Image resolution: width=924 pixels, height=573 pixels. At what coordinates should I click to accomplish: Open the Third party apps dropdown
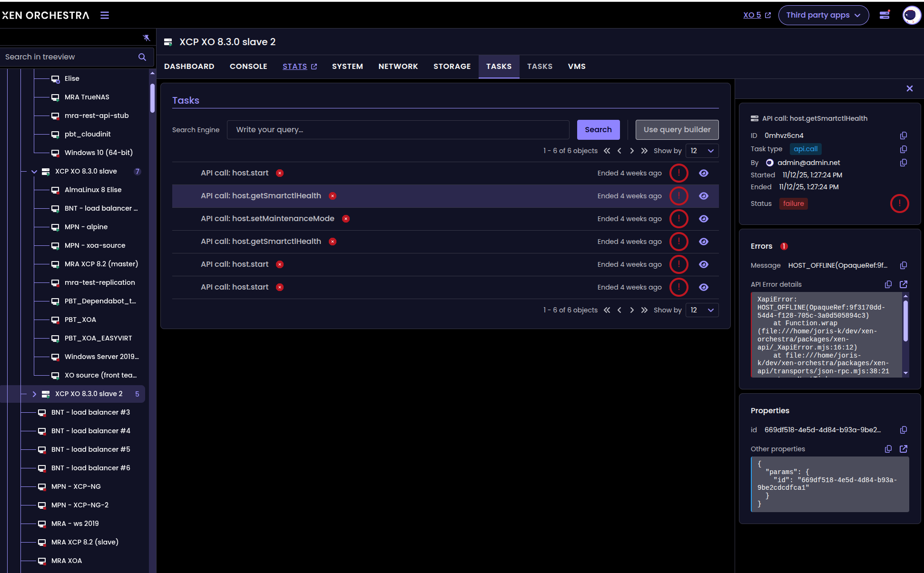(823, 15)
